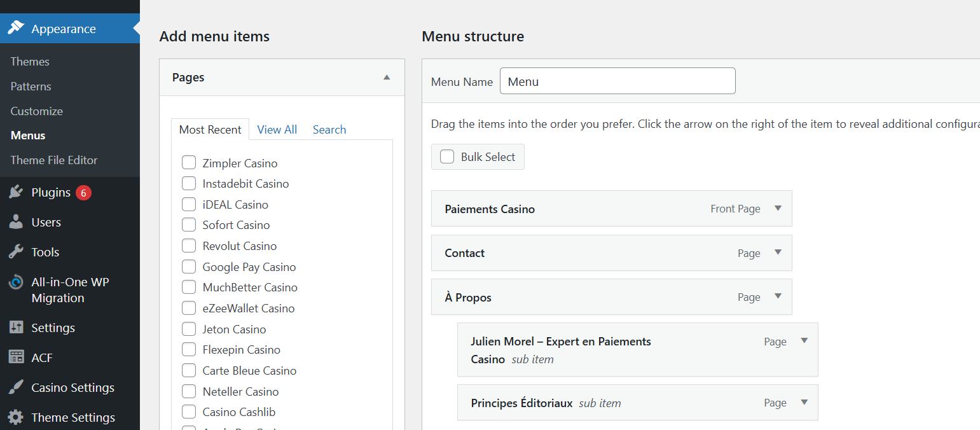Click the Appearance paintbrush icon
The height and width of the screenshot is (430, 980).
[16, 29]
